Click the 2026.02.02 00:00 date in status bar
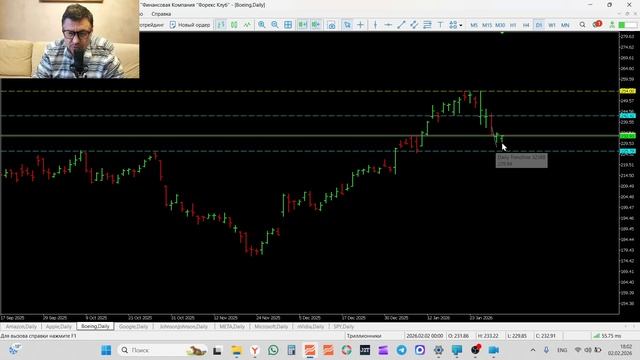Viewport: 640px width, 360px height. coord(424,336)
